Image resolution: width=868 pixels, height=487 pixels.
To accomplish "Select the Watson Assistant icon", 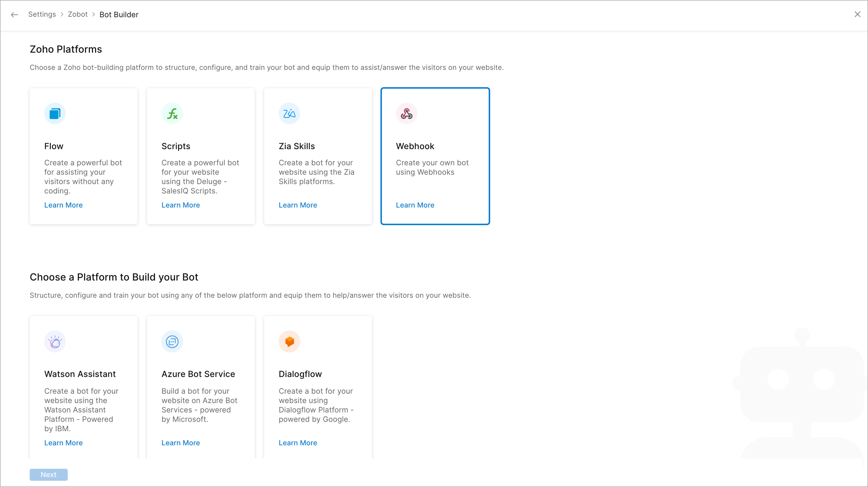I will [x=55, y=342].
